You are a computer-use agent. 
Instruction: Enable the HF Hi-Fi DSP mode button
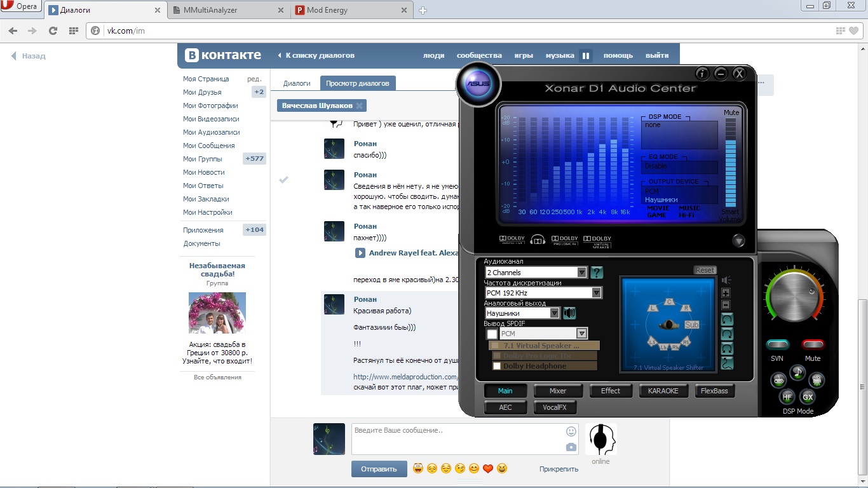click(x=787, y=397)
